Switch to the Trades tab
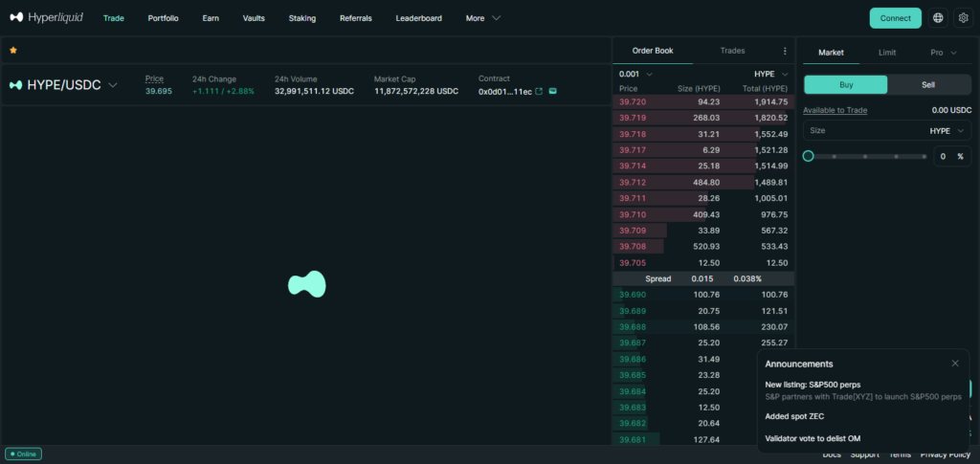 pyautogui.click(x=732, y=51)
